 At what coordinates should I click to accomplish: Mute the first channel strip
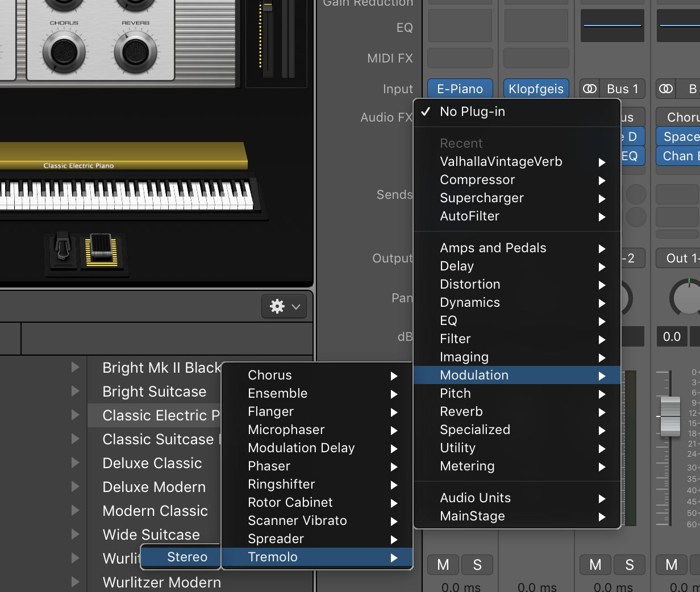click(443, 565)
